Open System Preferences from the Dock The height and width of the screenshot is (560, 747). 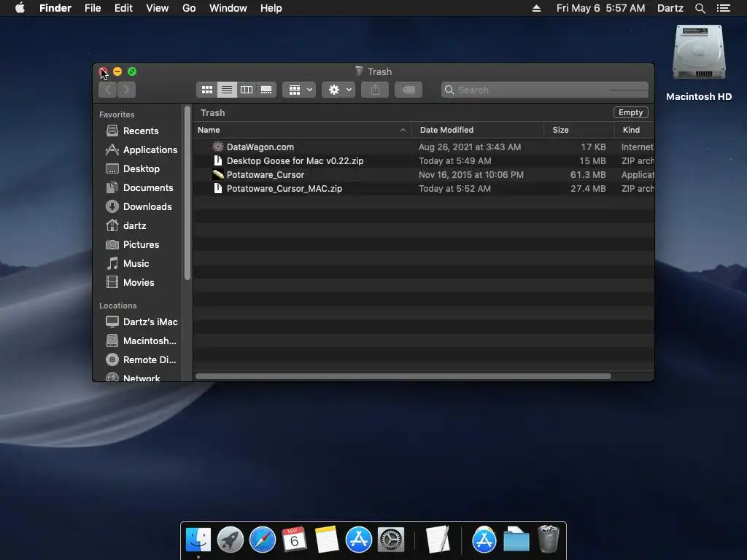point(391,540)
